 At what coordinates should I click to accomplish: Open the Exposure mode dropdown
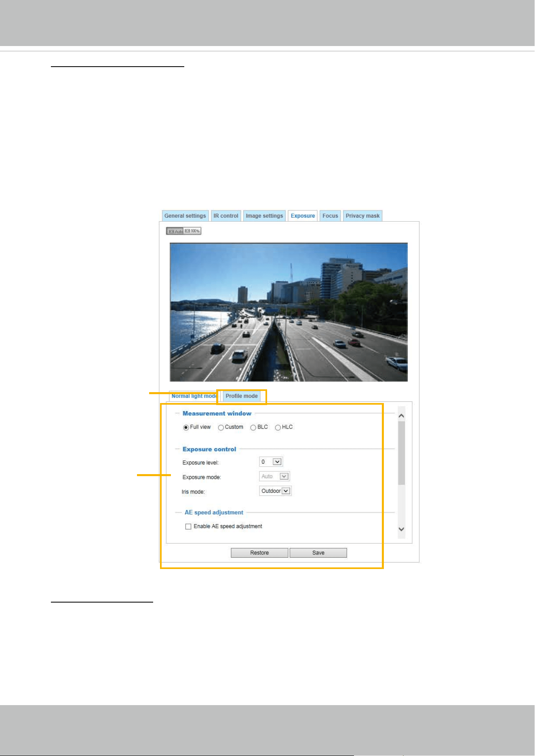pyautogui.click(x=274, y=477)
